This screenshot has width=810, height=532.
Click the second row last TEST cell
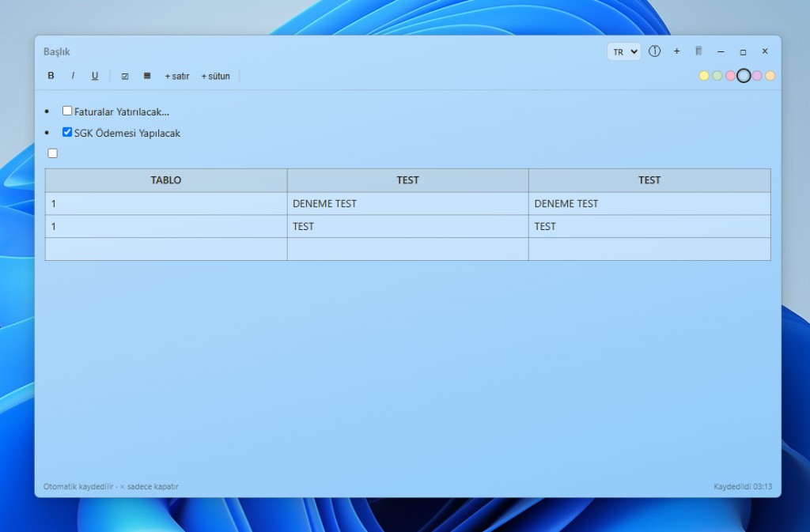coord(649,227)
